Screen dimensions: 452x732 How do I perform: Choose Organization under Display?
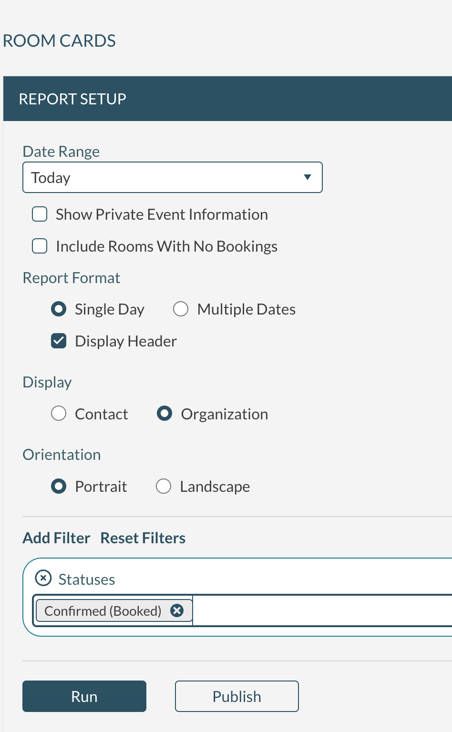click(x=164, y=414)
